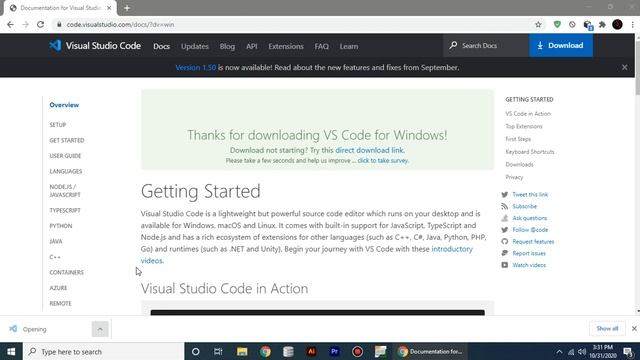Click the VS Code icon in the downloads bar
The image size is (640, 360).
click(13, 329)
